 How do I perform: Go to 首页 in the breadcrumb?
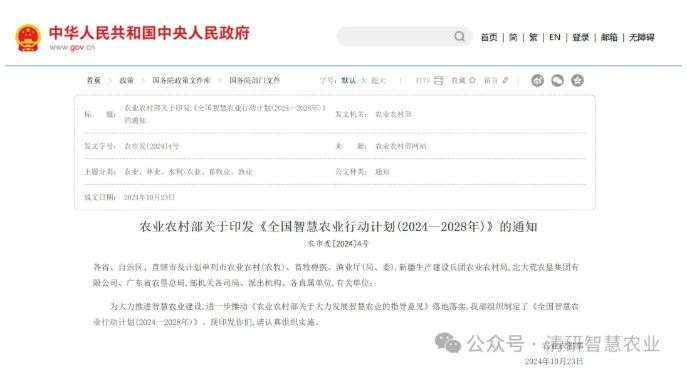click(93, 81)
